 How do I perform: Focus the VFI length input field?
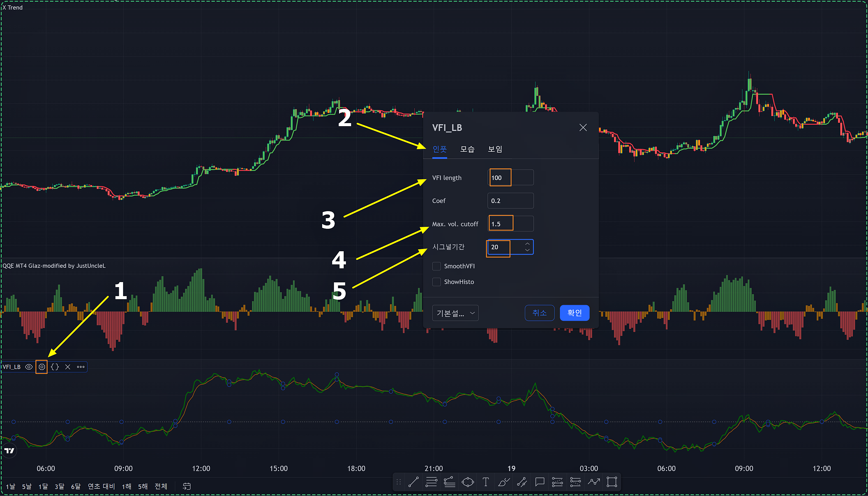pyautogui.click(x=511, y=177)
